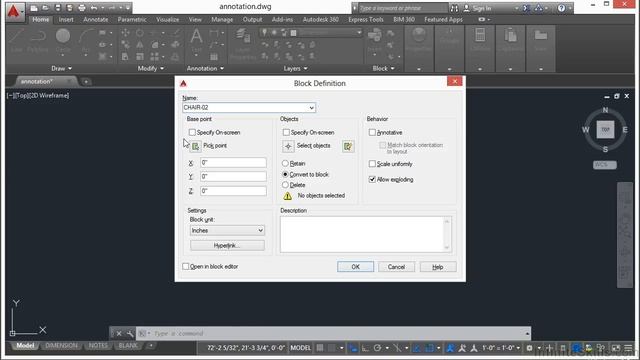
Task: Click the Help question mark icon
Action: tap(562, 8)
